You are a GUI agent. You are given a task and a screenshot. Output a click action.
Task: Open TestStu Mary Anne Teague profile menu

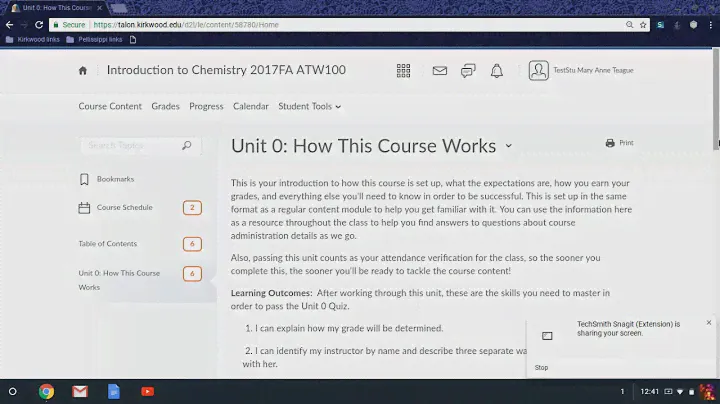[581, 71]
